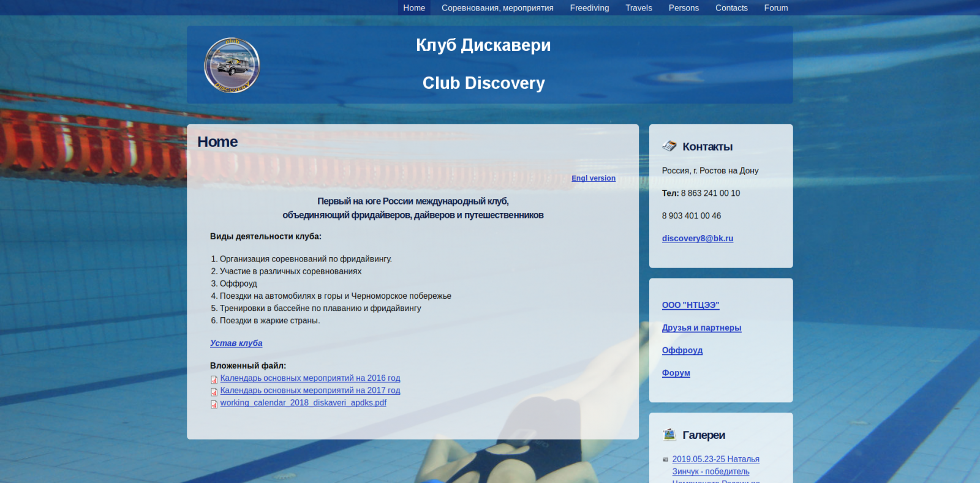Open the 2017 events calendar link
980x483 pixels.
point(310,391)
